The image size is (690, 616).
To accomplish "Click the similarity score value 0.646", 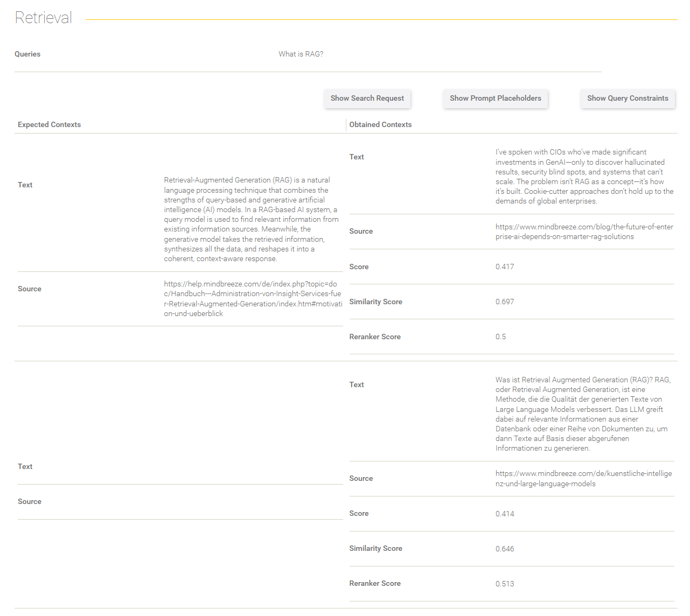I will click(x=505, y=549).
